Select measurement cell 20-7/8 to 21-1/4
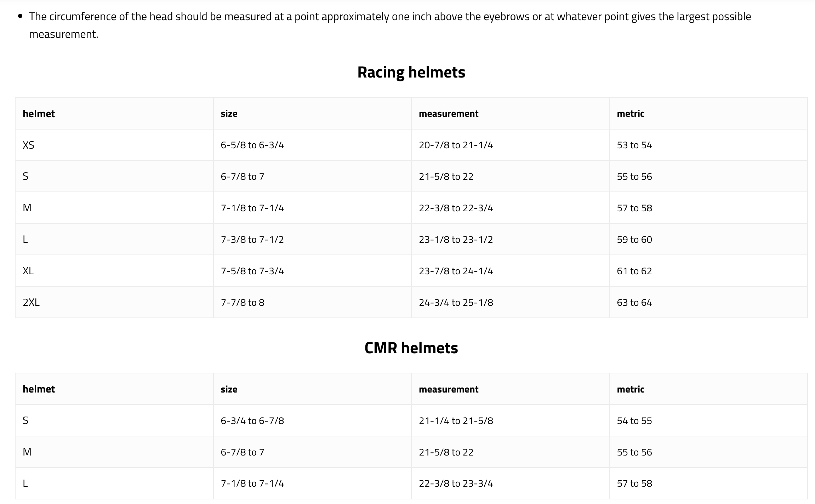815x504 pixels. point(511,145)
